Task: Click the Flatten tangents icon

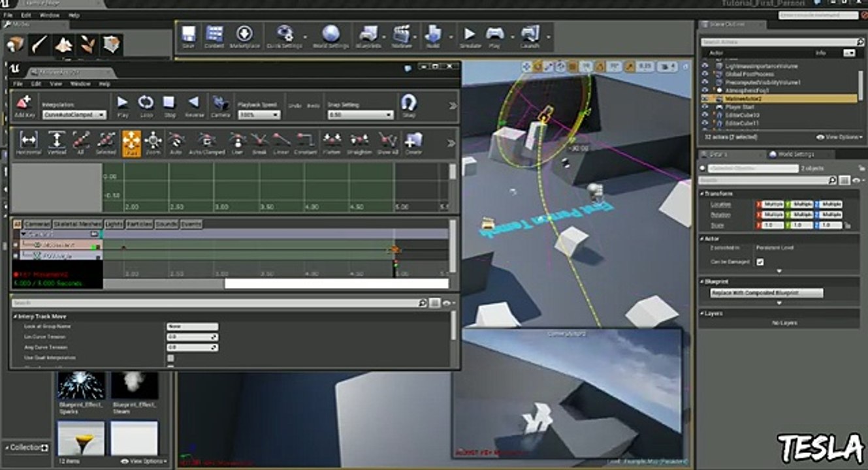Action: [332, 143]
